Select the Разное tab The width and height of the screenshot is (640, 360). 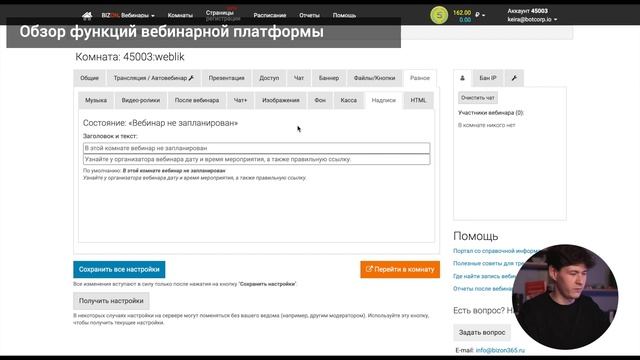[x=420, y=78]
